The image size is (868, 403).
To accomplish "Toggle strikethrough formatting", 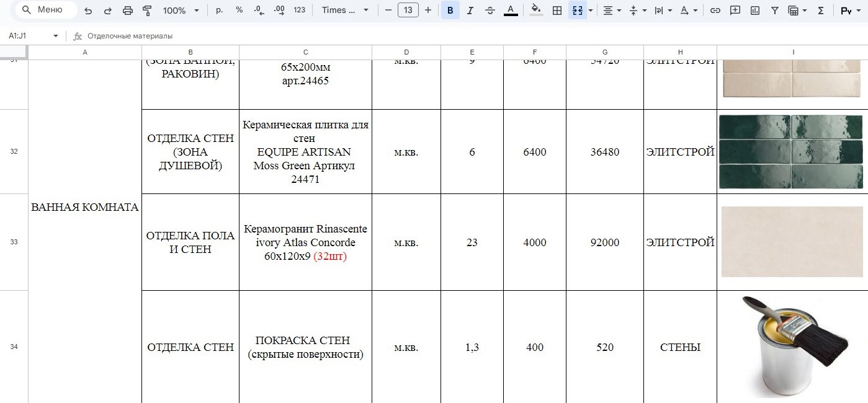I will point(490,10).
